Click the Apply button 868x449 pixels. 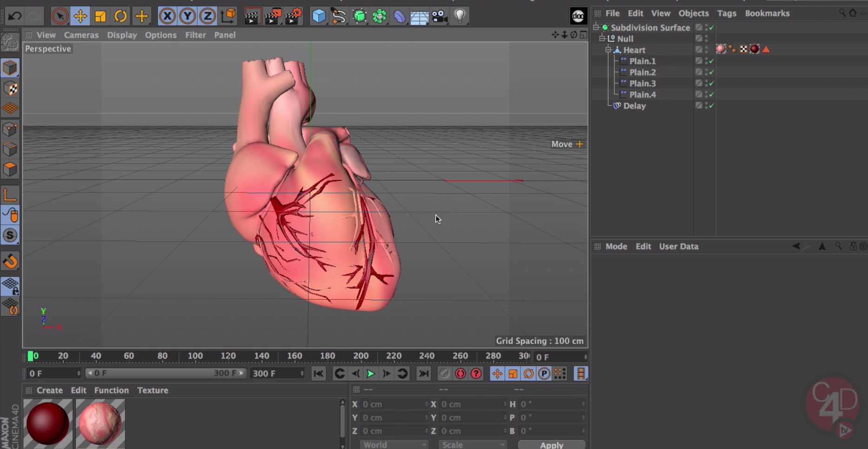pyautogui.click(x=551, y=444)
